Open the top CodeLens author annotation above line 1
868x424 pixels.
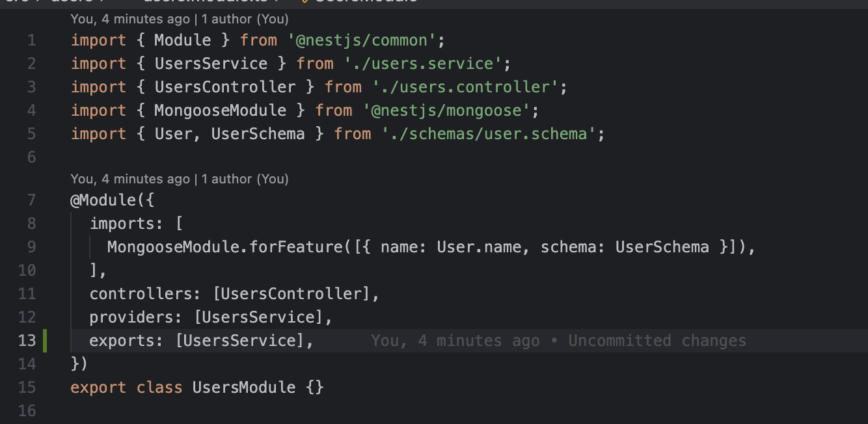[179, 20]
